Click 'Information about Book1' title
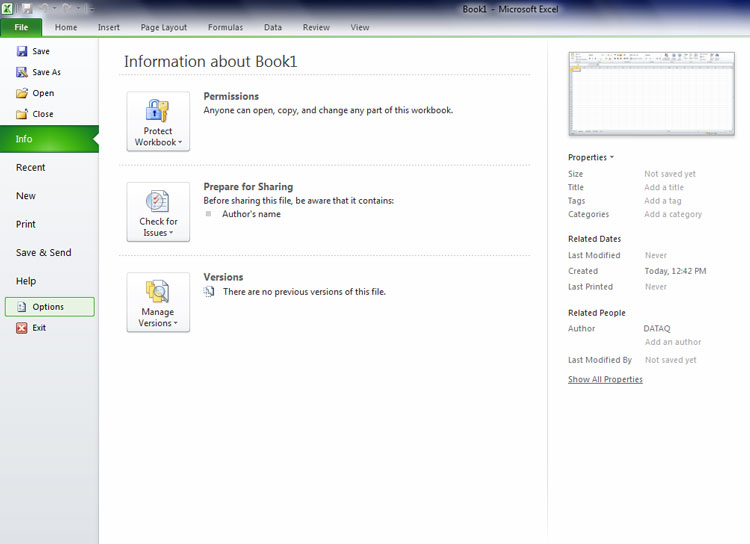Image resolution: width=750 pixels, height=544 pixels. click(210, 61)
